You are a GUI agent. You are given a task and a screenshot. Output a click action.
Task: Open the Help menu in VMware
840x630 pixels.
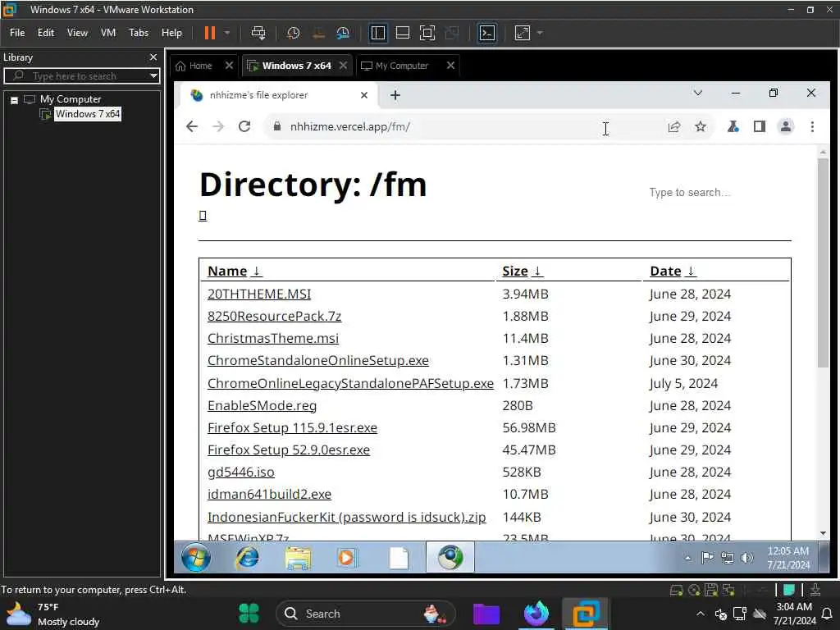pos(172,33)
